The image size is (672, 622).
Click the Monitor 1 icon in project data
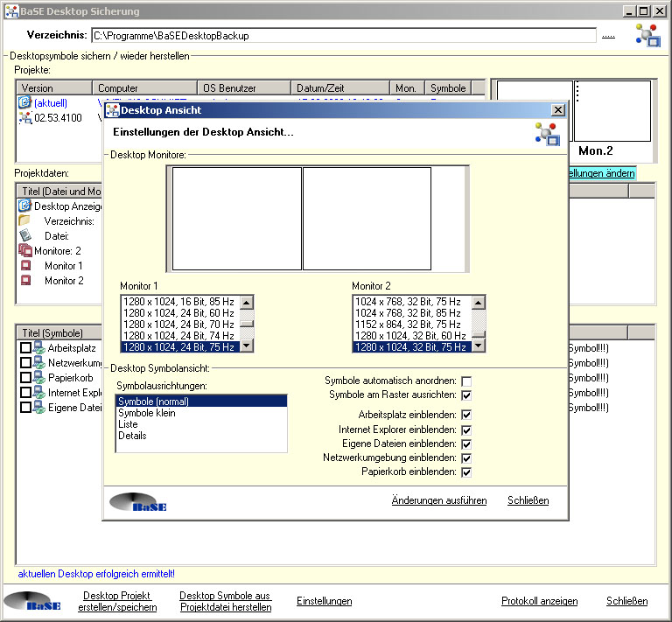click(x=25, y=266)
